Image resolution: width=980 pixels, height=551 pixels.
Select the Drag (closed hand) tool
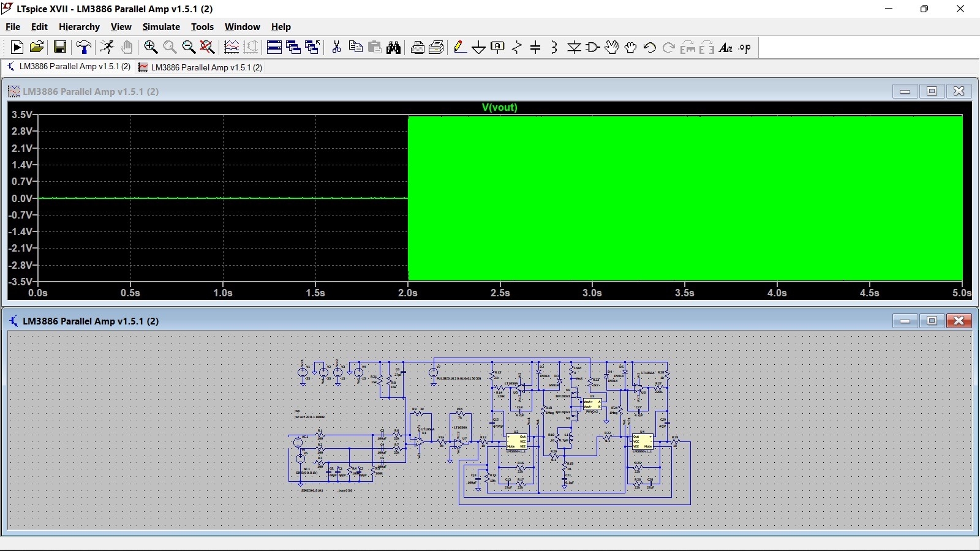(x=631, y=47)
